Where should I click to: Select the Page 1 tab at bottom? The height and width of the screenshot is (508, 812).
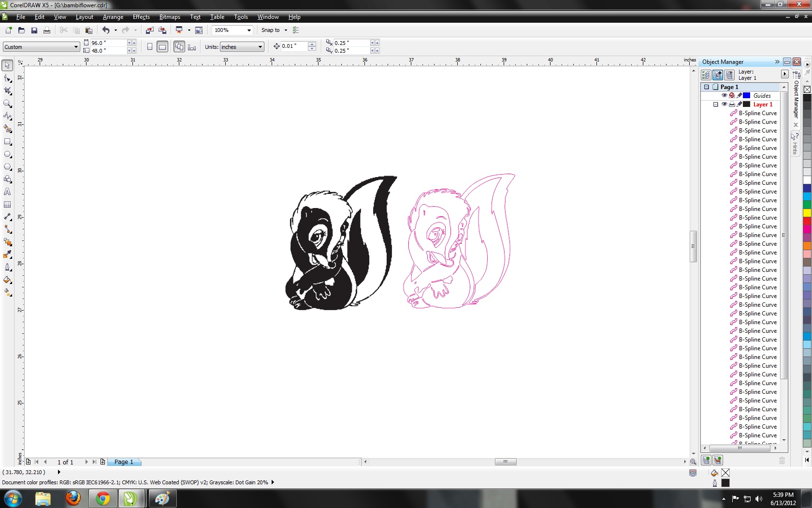124,462
